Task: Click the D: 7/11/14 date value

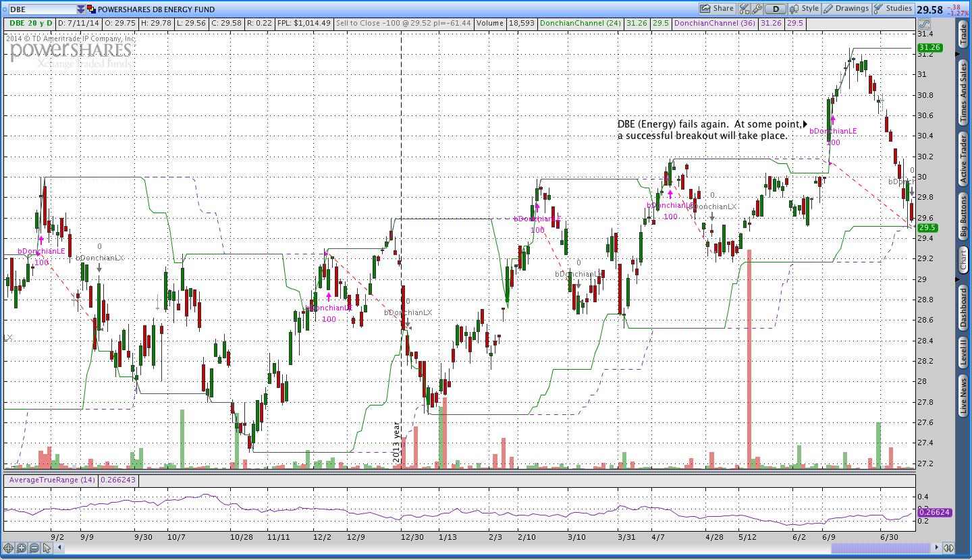Action: (x=78, y=23)
